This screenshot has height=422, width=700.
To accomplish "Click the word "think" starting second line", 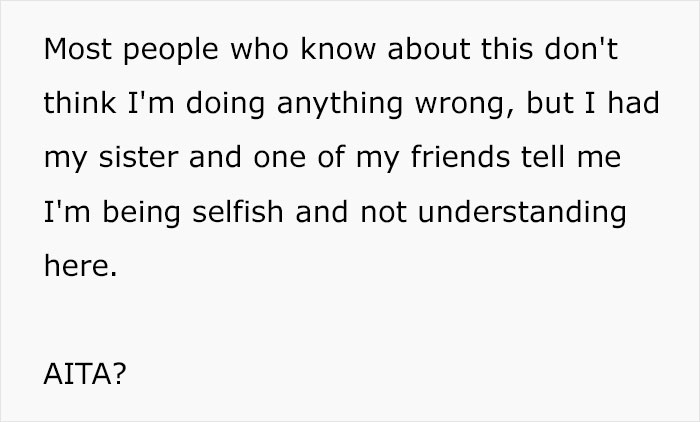I will tap(80, 102).
